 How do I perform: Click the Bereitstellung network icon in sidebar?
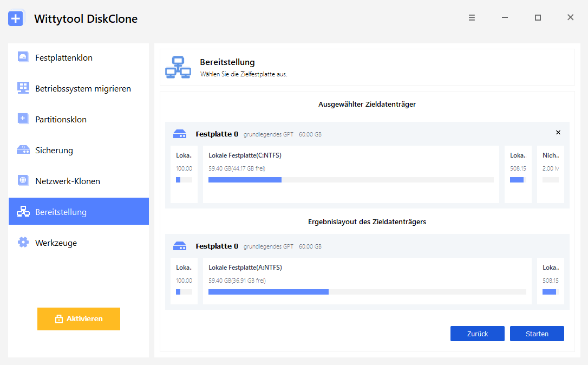(23, 212)
